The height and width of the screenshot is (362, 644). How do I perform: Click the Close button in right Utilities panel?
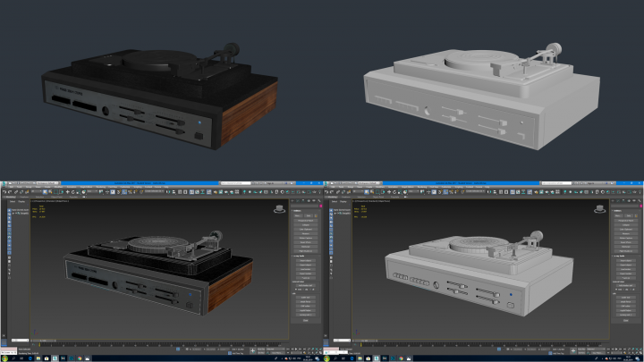pyautogui.click(x=625, y=320)
